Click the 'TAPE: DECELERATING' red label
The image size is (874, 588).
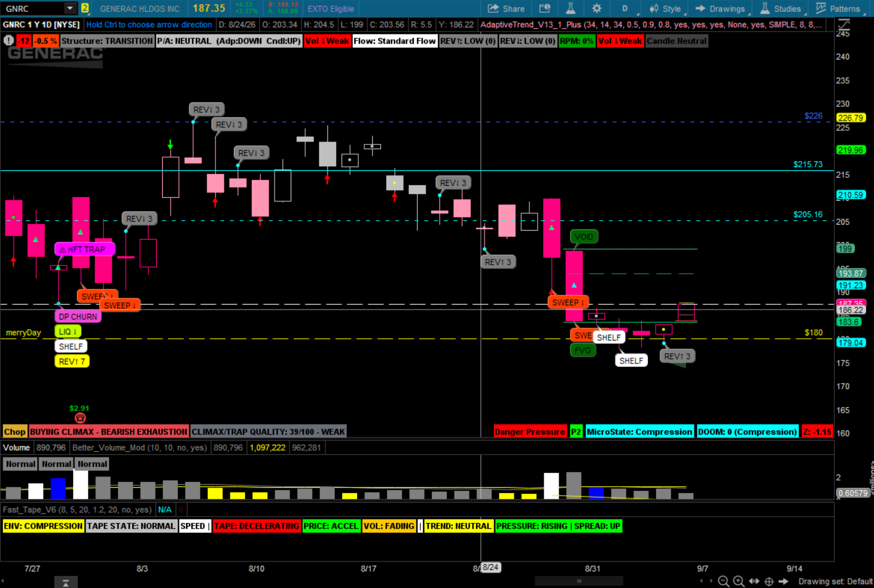coord(257,526)
